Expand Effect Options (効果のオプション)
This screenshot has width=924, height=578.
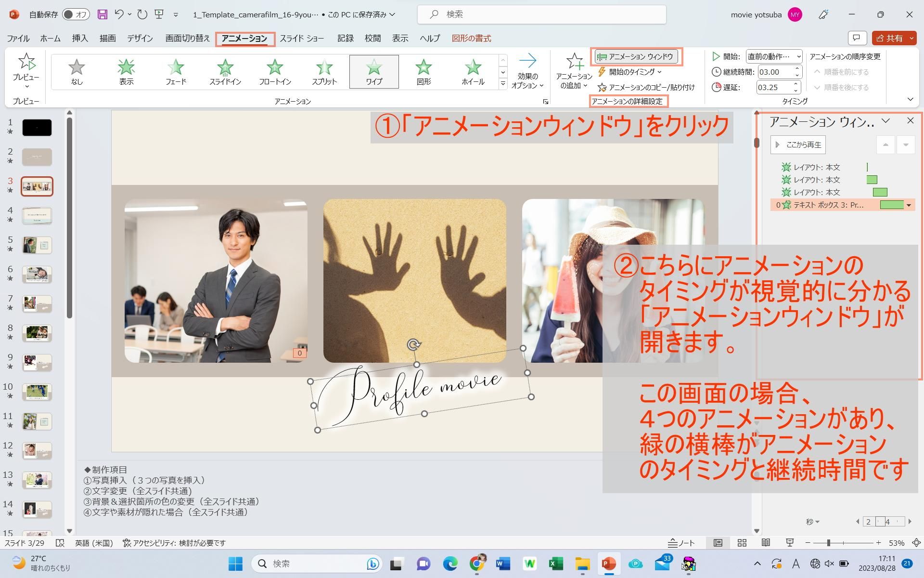click(x=527, y=71)
